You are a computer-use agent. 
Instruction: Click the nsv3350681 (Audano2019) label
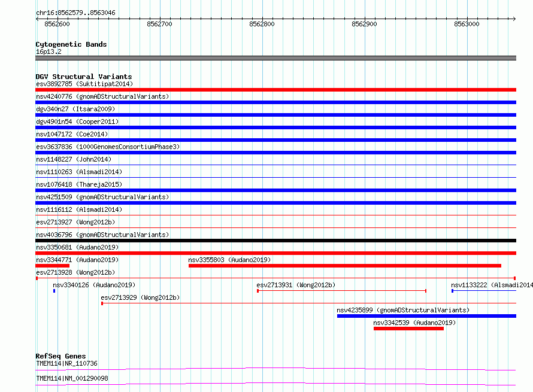(x=77, y=247)
